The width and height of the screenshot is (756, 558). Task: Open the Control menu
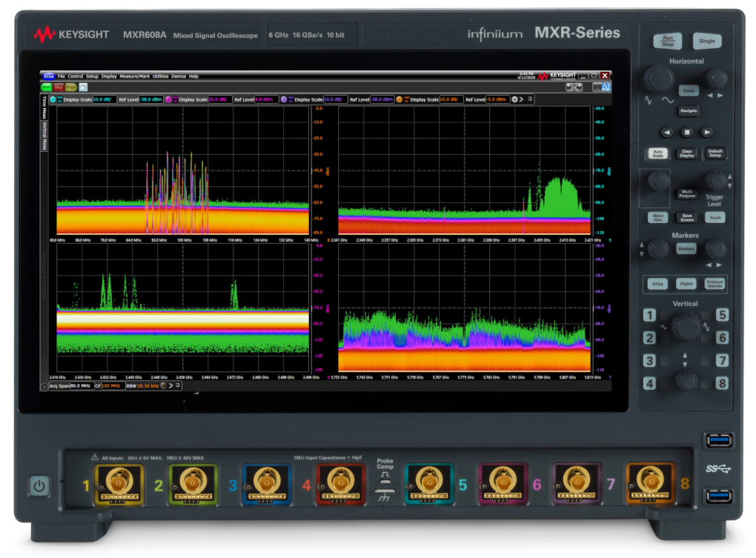[x=75, y=76]
